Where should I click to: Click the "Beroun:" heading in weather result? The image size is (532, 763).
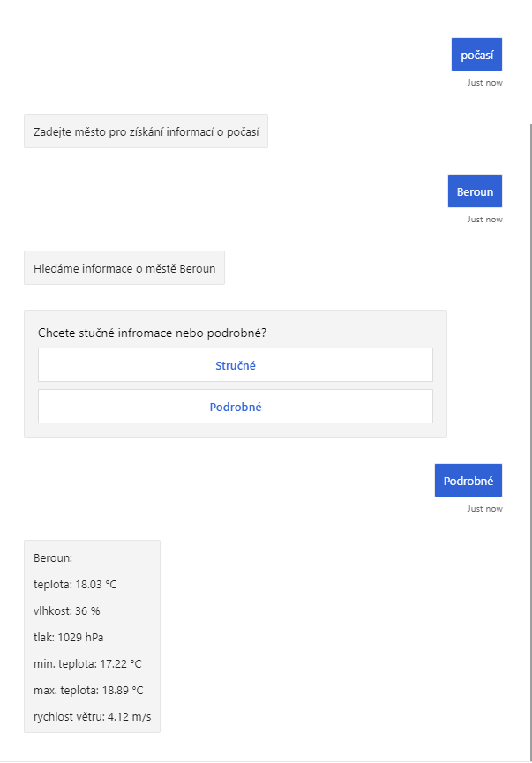53,558
